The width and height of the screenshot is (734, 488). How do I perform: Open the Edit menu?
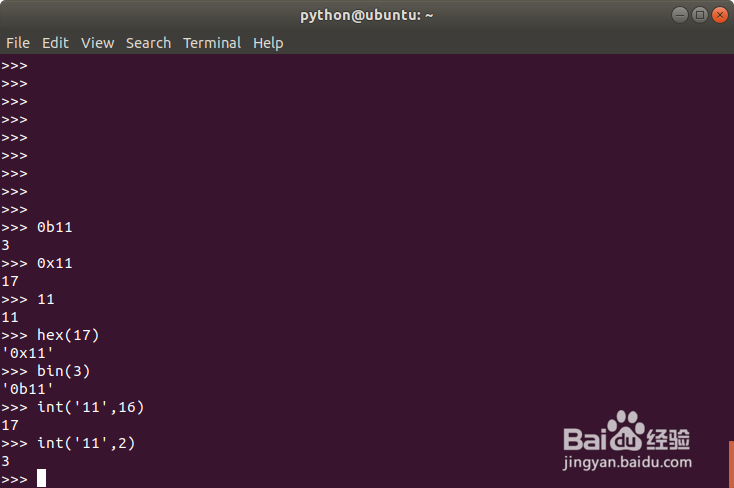pos(55,43)
